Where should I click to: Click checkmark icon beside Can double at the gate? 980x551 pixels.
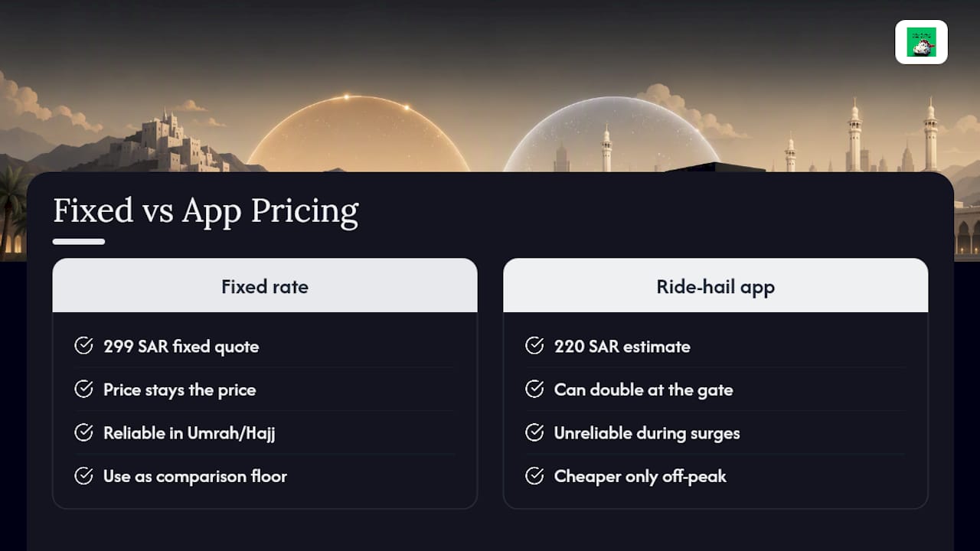tap(534, 390)
